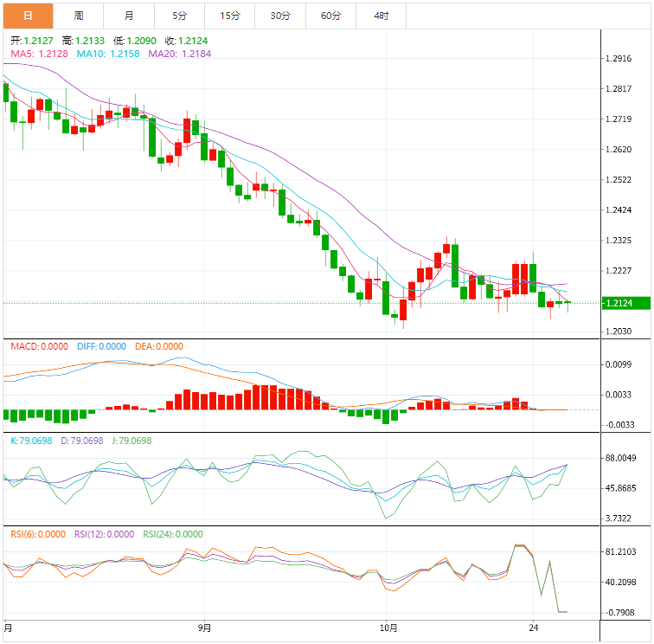Click the MACD value label
This screenshot has width=654, height=644.
click(x=39, y=346)
